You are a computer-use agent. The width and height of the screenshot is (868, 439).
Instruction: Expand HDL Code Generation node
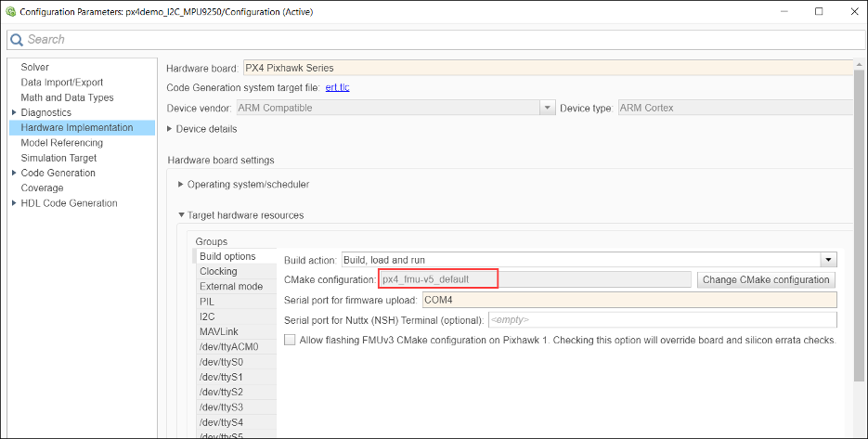click(x=13, y=203)
